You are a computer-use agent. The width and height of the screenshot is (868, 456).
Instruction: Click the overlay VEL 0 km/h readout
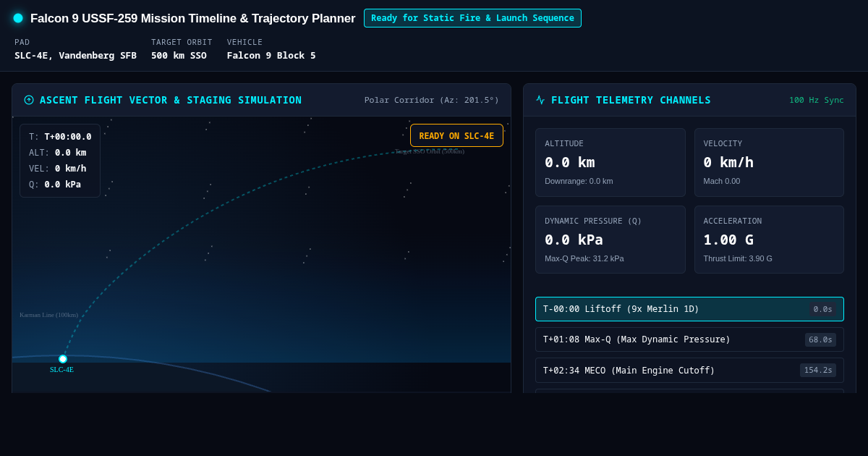tap(57, 168)
